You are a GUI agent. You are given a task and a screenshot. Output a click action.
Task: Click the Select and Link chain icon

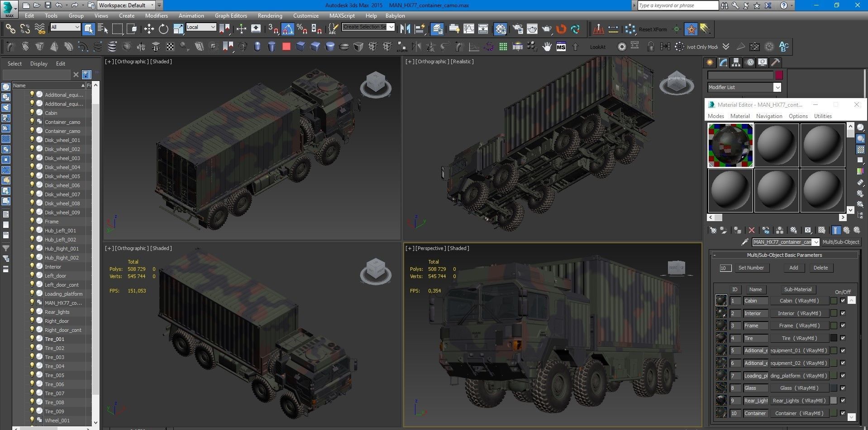pos(10,29)
